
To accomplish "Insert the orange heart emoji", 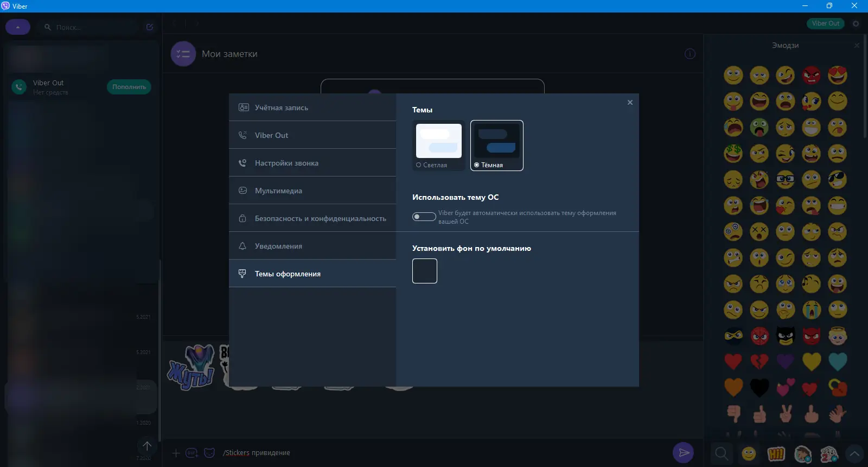I will point(733,388).
